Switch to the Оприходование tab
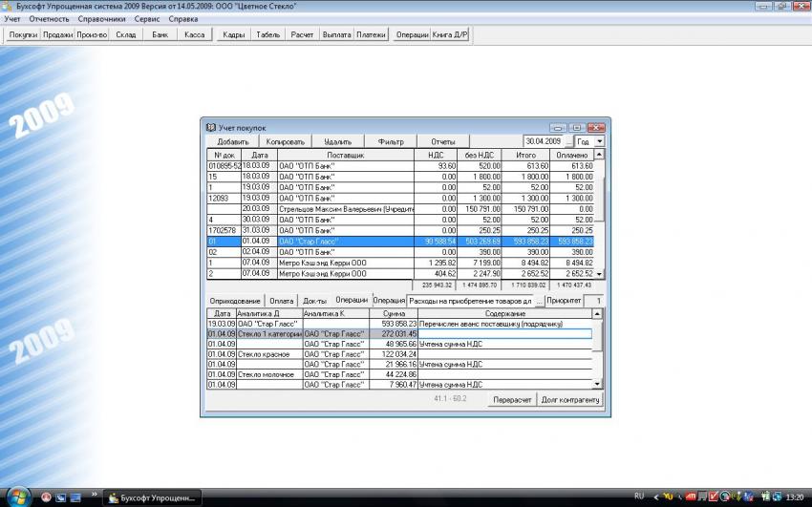Screen dimensions: 812x507 tap(235, 300)
